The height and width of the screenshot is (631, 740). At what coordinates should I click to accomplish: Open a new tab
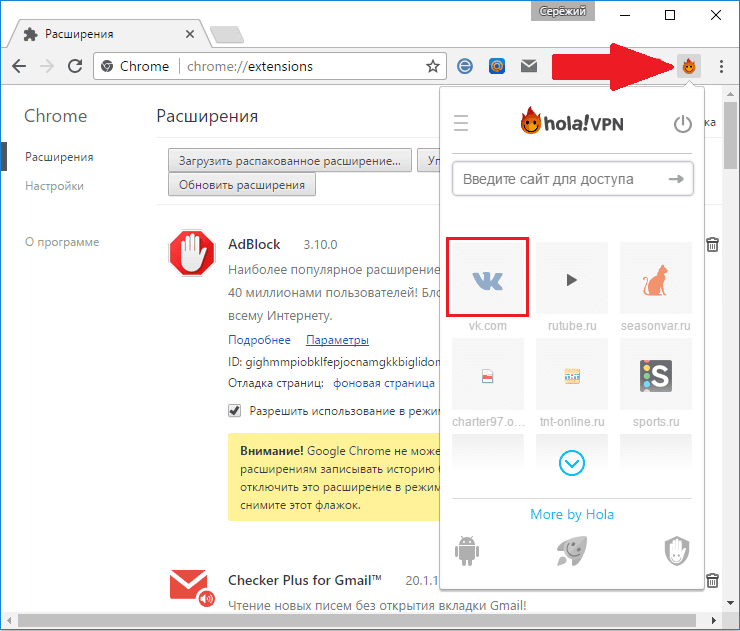tap(227, 34)
